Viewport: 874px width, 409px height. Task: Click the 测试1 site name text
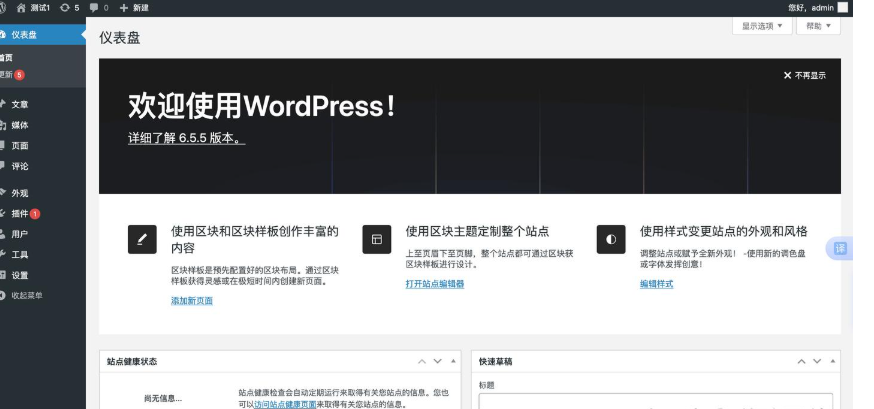click(x=41, y=8)
